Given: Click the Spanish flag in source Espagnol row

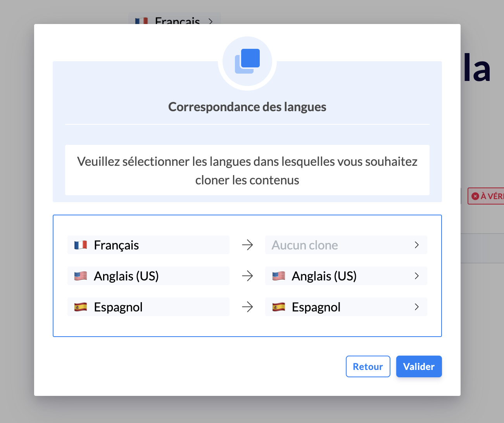Looking at the screenshot, I should pyautogui.click(x=81, y=307).
